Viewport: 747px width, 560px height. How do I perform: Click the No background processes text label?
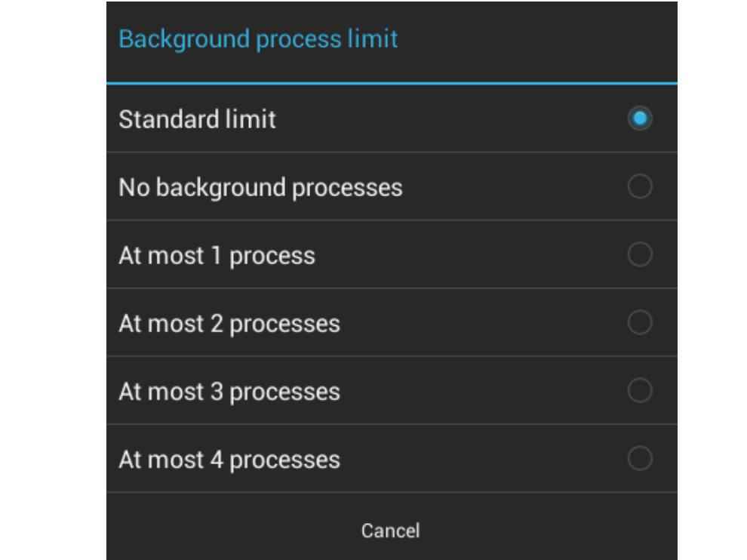click(x=260, y=188)
